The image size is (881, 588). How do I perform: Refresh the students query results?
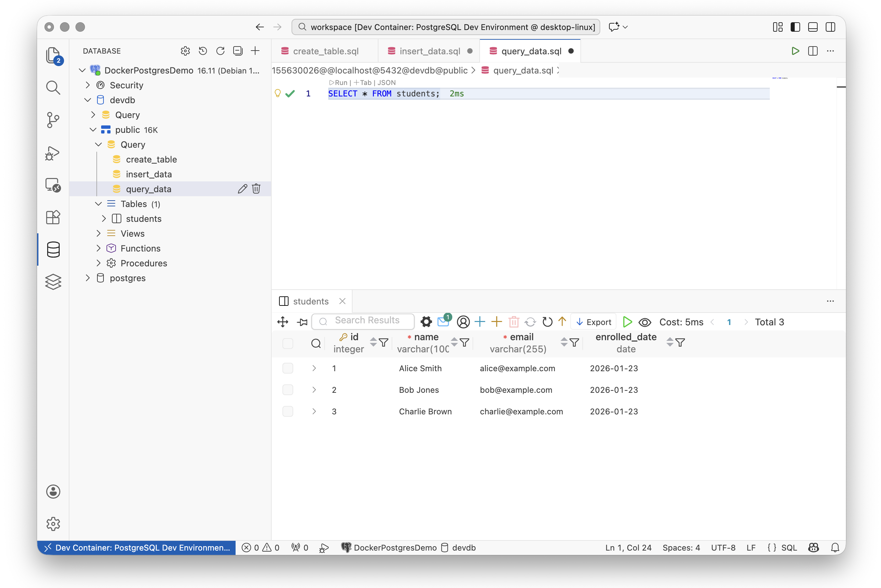(547, 322)
